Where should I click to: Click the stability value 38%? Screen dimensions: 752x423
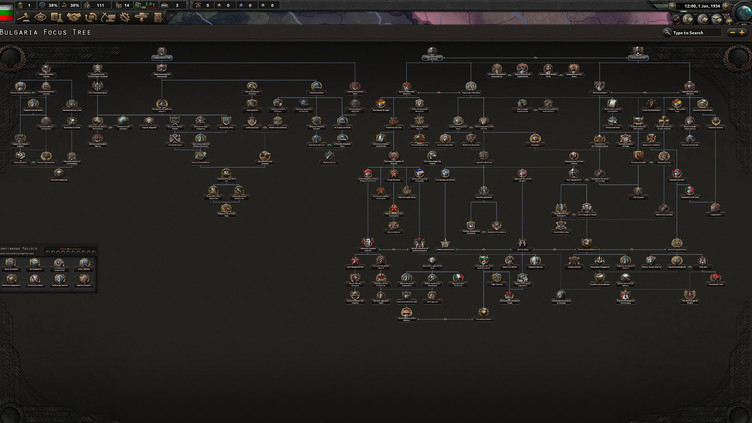(x=48, y=5)
